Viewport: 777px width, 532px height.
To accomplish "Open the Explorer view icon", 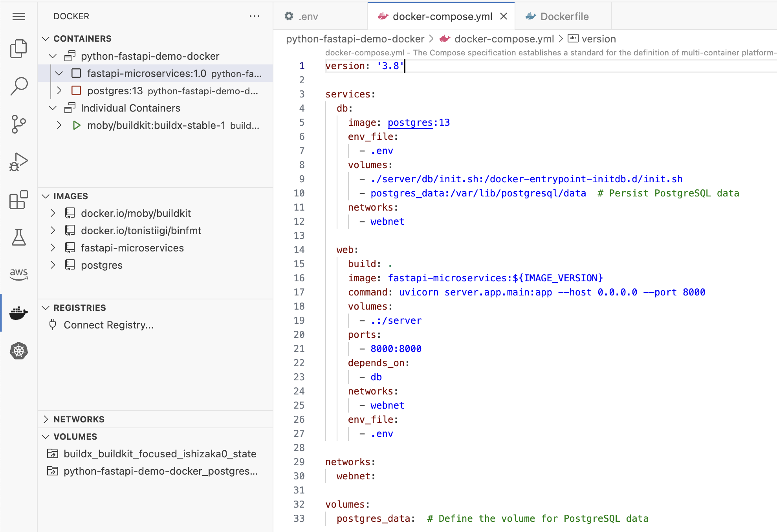I will [18, 49].
